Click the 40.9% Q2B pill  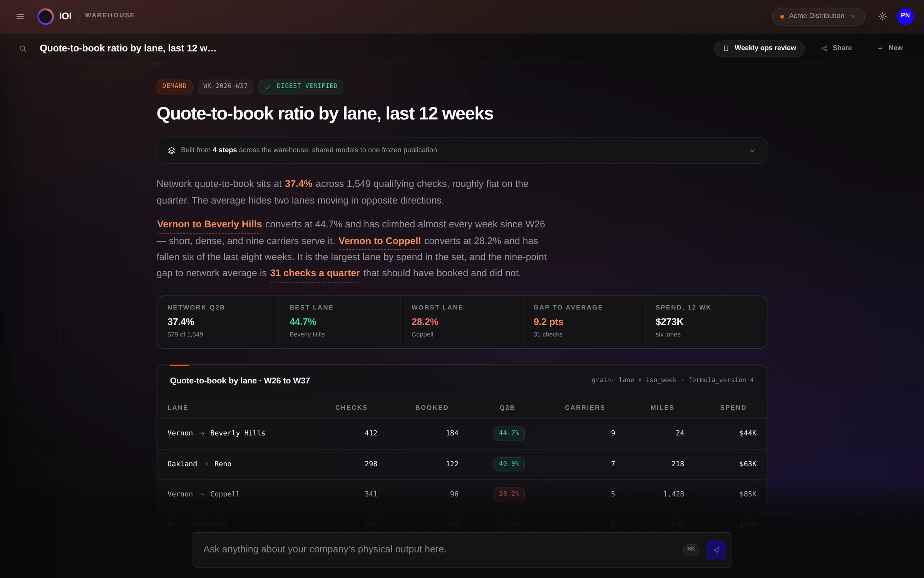click(x=509, y=464)
